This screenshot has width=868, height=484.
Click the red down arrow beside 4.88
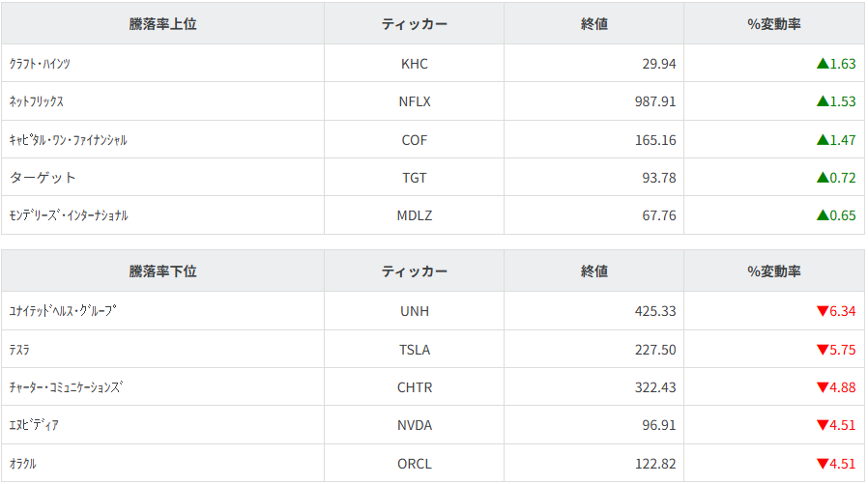click(x=823, y=387)
